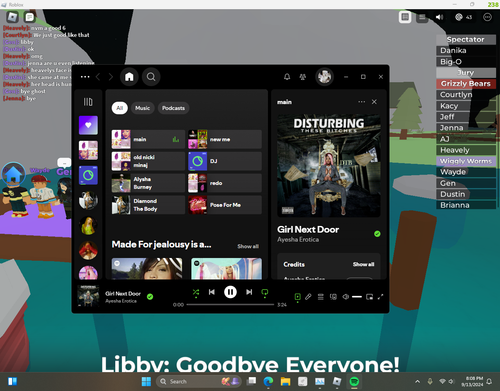Close the Now Playing panel
Screen dimensions: 500x391
374,102
